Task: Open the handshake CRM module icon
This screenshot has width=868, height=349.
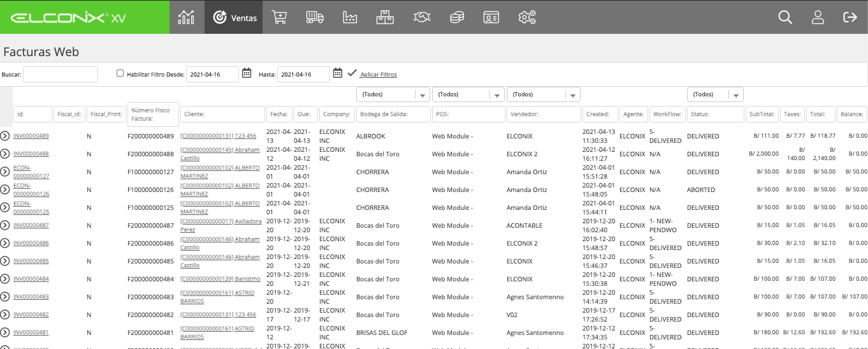Action: tap(421, 17)
